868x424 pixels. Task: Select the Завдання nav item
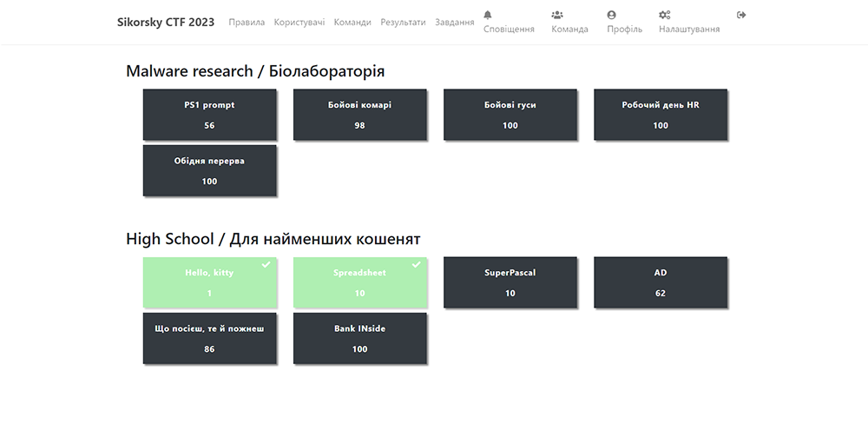[x=455, y=22]
